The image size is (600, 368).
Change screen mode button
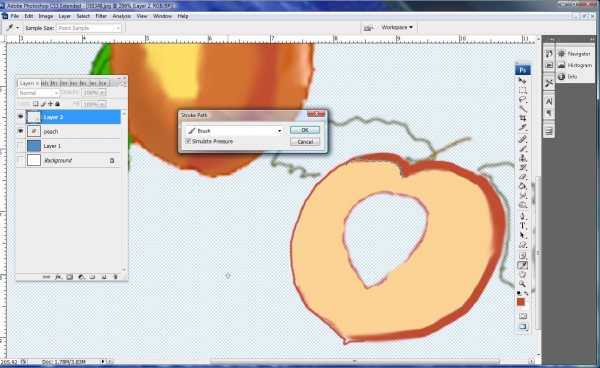pyautogui.click(x=523, y=327)
